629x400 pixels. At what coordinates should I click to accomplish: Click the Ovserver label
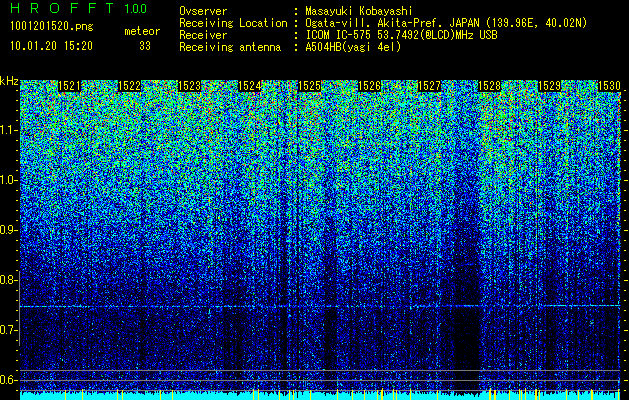click(203, 11)
